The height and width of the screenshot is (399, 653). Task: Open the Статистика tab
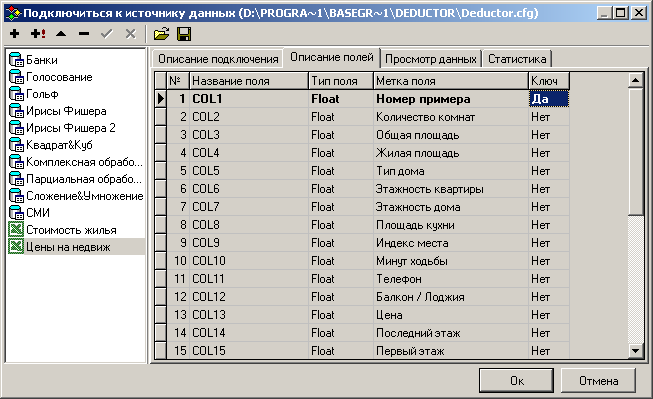517,59
